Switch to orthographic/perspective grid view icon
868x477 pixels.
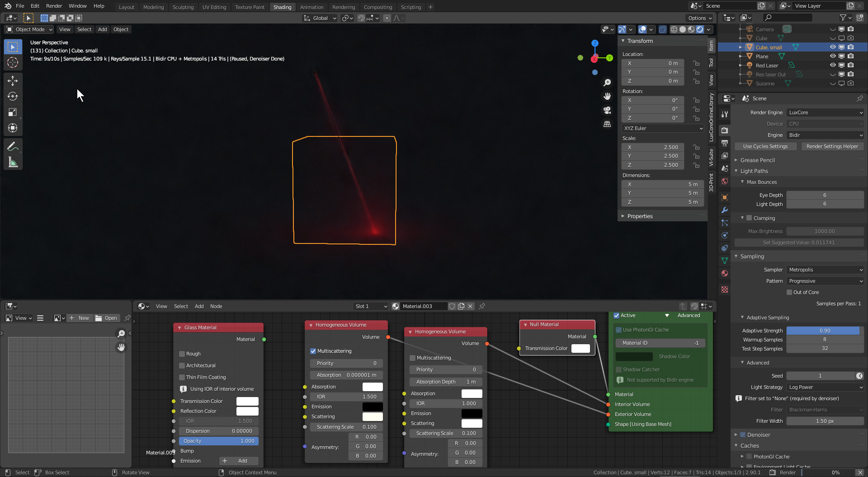click(607, 124)
